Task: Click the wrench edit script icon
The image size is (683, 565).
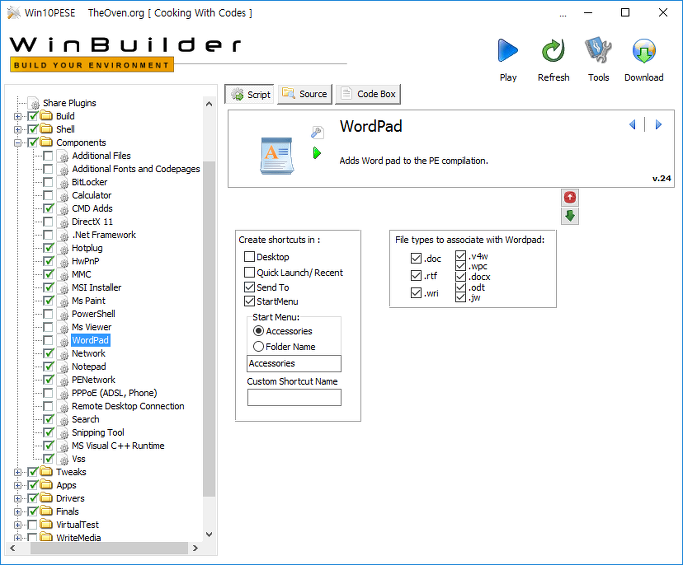Action: (317, 132)
